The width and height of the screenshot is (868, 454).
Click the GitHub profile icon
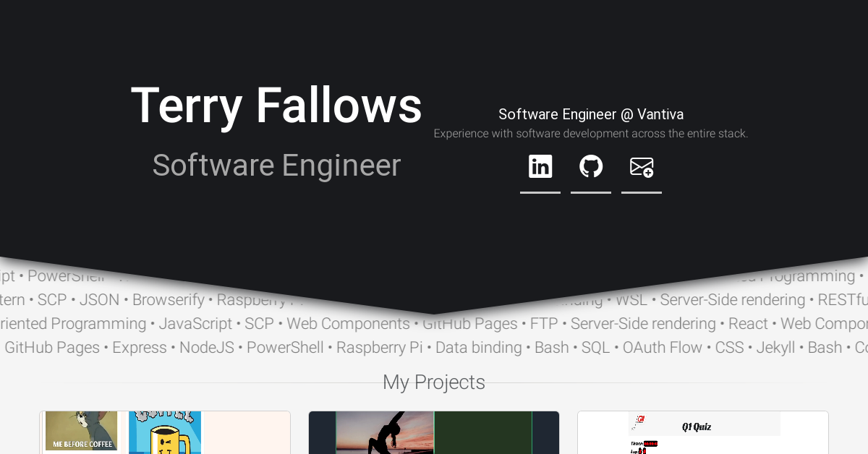[590, 166]
